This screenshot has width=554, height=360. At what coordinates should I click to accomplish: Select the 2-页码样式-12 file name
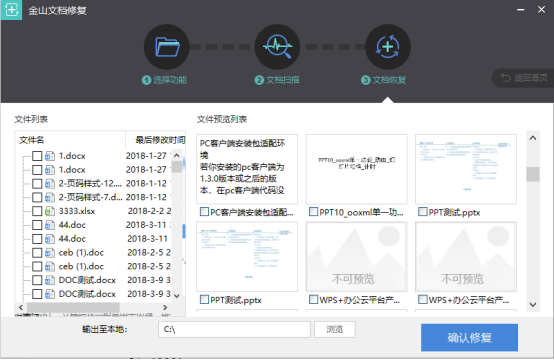pyautogui.click(x=90, y=184)
